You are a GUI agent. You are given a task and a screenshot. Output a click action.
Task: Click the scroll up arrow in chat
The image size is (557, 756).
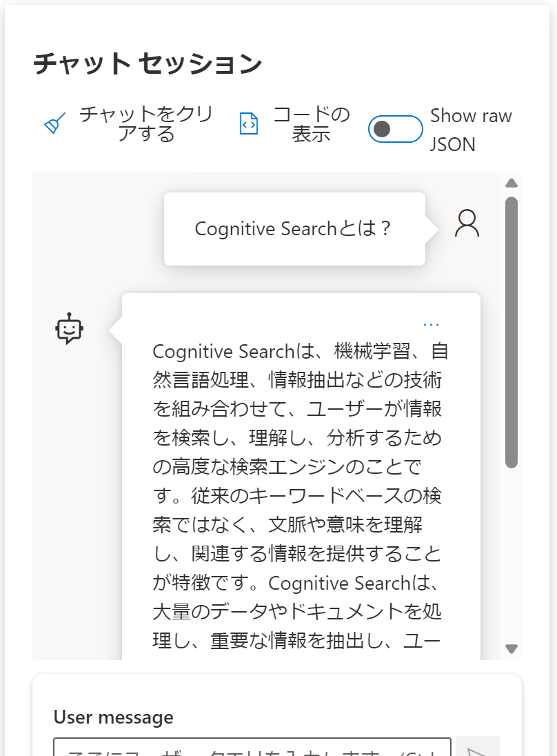(x=512, y=183)
